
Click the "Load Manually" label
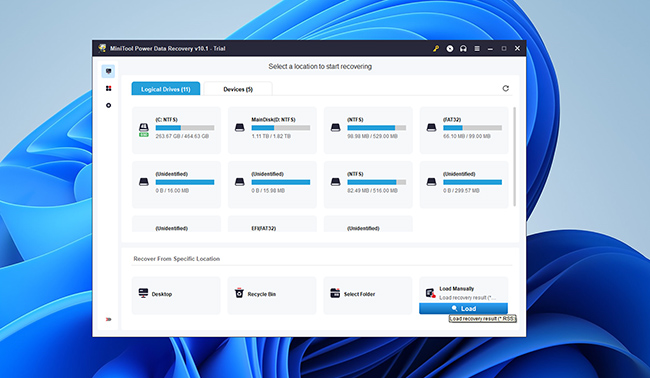pos(456,288)
